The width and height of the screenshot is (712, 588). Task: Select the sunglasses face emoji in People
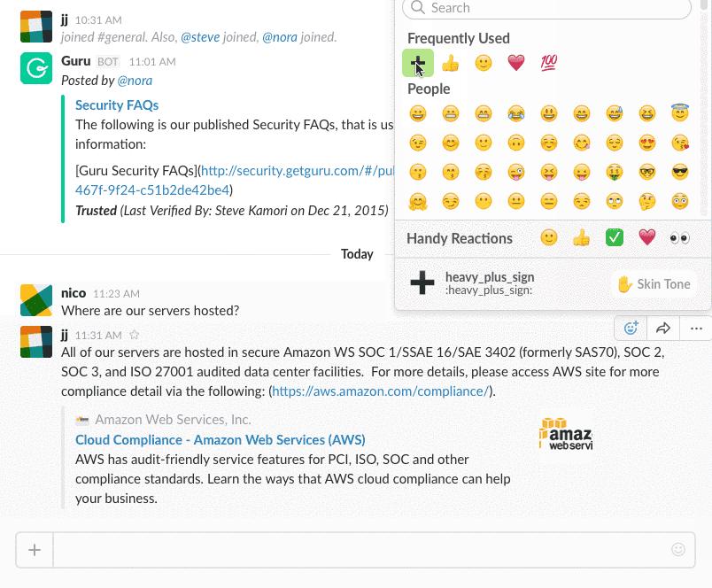pyautogui.click(x=679, y=172)
